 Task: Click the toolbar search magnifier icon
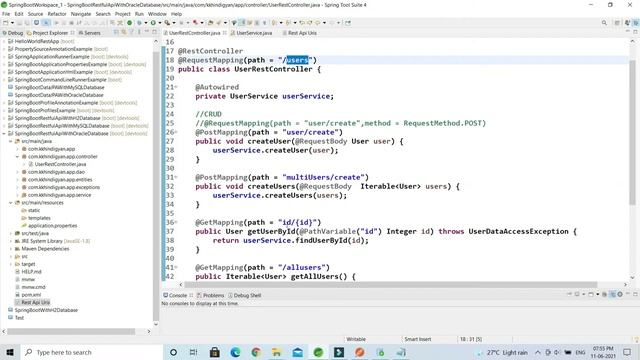coord(604,23)
